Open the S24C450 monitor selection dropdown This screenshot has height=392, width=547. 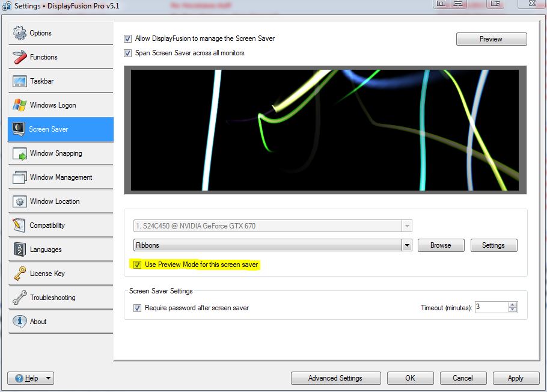(x=407, y=226)
